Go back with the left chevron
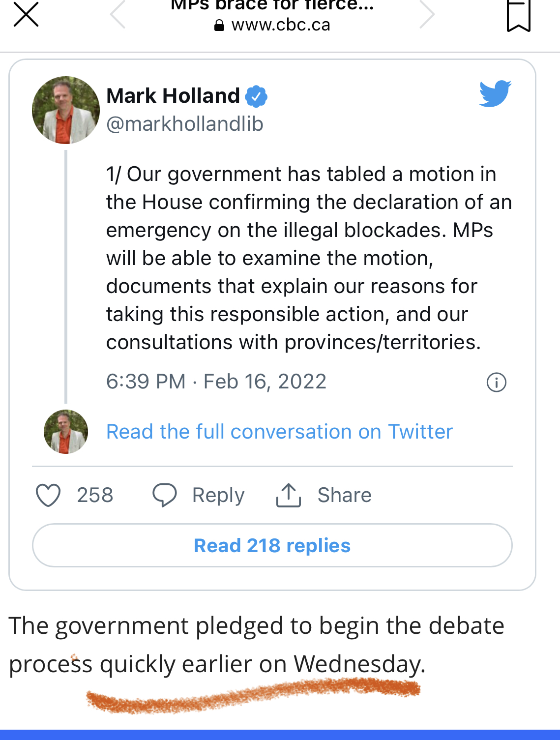The height and width of the screenshot is (740, 560). (x=118, y=14)
